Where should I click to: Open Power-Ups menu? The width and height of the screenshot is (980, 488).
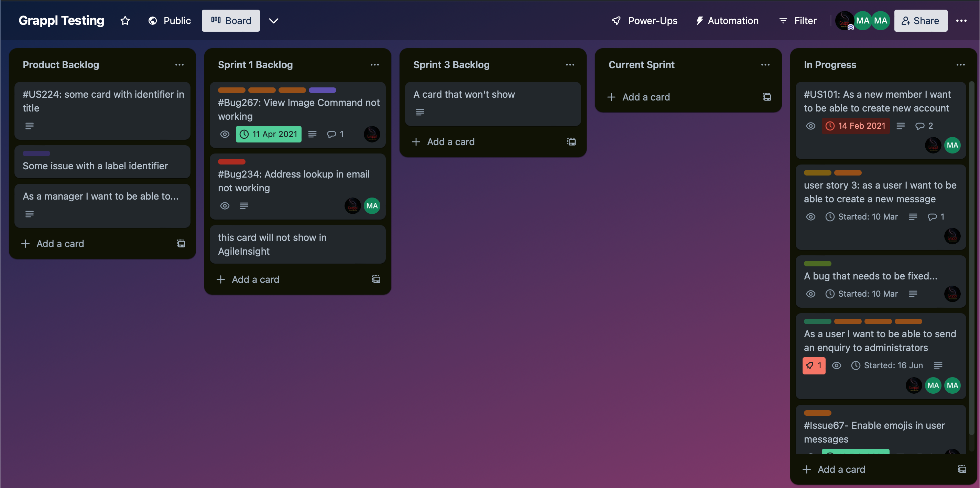pos(644,21)
